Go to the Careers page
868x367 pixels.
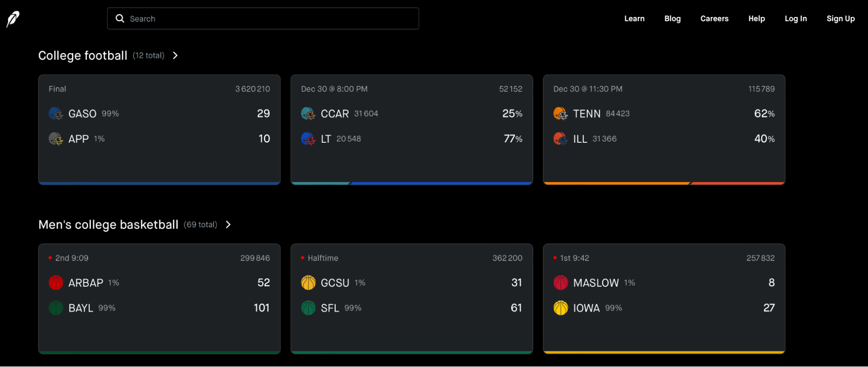[714, 19]
